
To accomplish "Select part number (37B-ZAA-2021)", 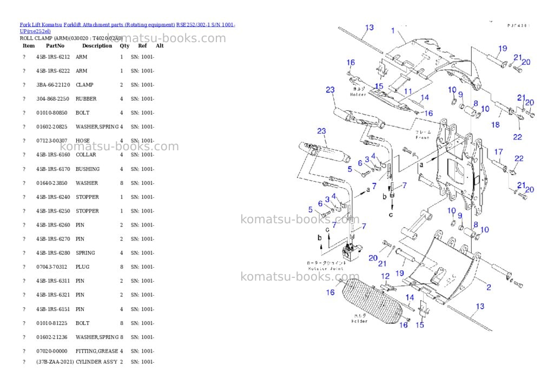I will (55, 362).
